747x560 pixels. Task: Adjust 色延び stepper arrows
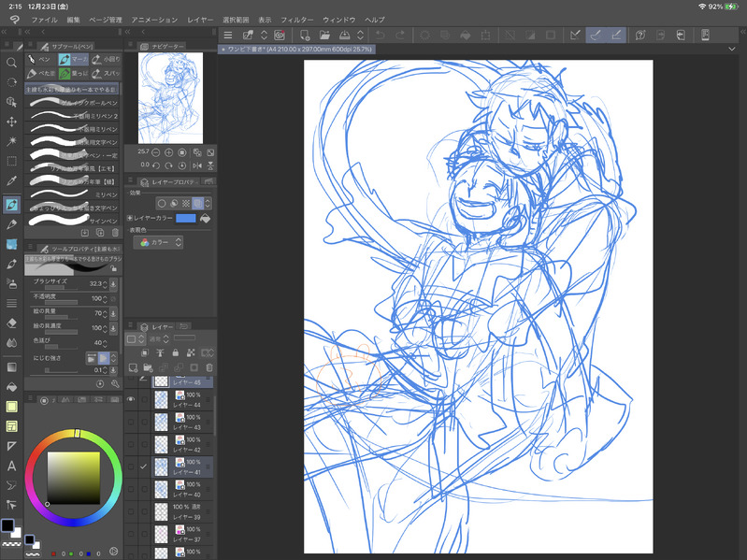point(105,343)
